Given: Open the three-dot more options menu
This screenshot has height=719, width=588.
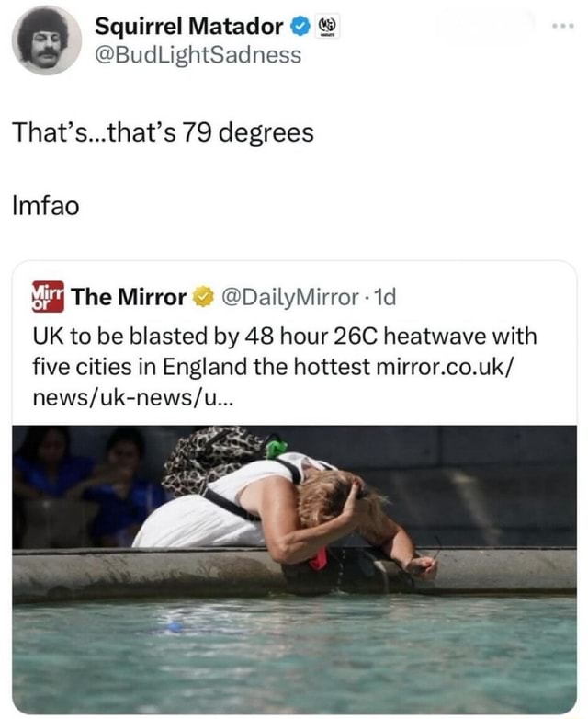Looking at the screenshot, I should (562, 27).
